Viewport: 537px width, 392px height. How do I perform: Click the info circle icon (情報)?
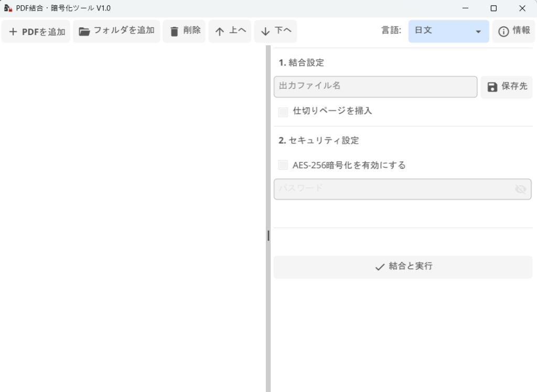pos(503,31)
